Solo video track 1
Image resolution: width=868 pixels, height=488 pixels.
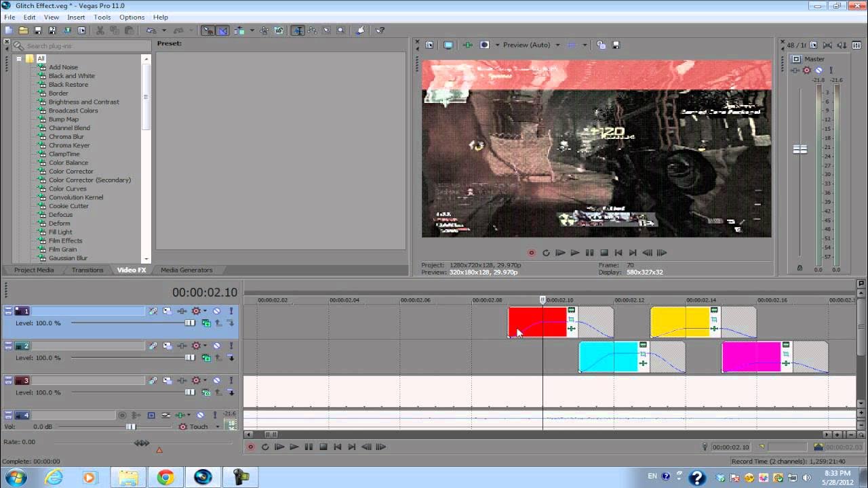coord(231,311)
